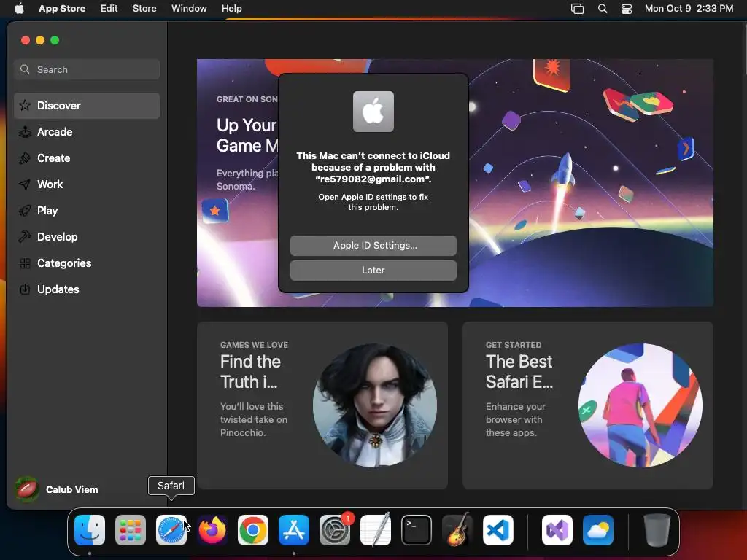Viewport: 747px width, 560px height.
Task: Open the App Store menu
Action: coord(62,8)
